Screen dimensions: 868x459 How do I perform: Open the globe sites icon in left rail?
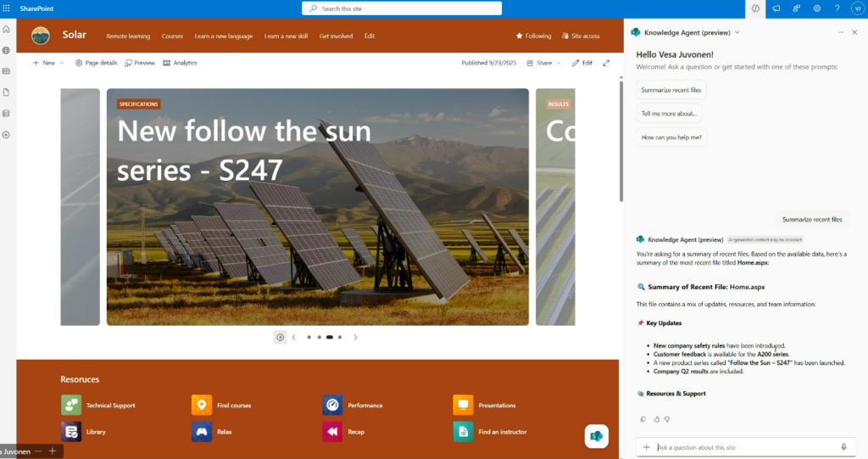[x=6, y=50]
